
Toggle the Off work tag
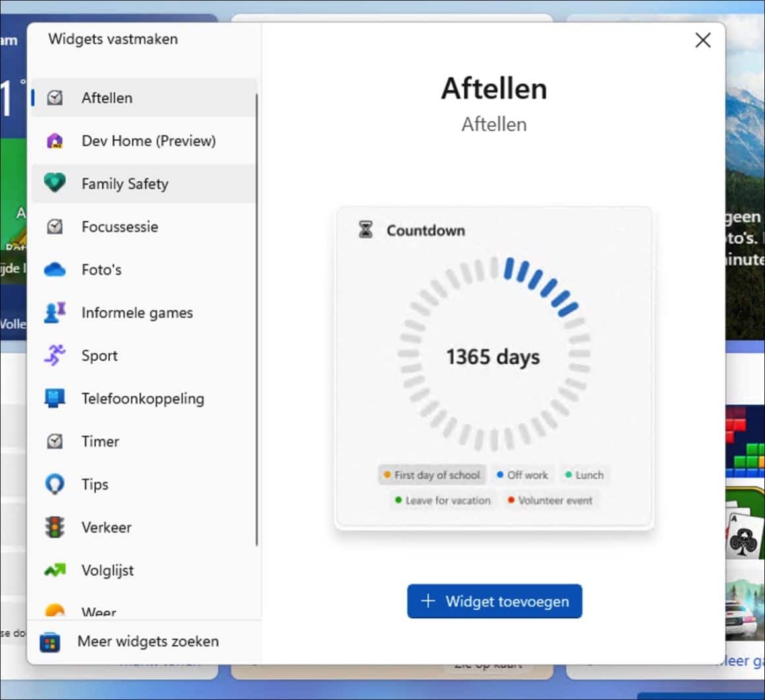[x=522, y=475]
